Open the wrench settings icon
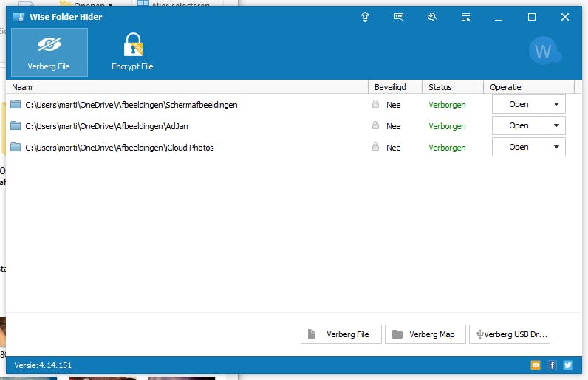The width and height of the screenshot is (588, 380). tap(432, 17)
